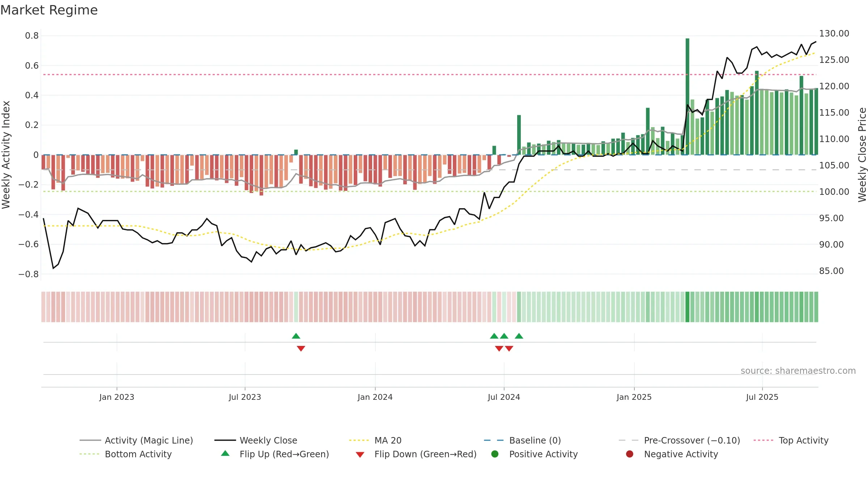Click the Jul 2025 axis label
Viewport: 868px width, 488px height.
[762, 397]
